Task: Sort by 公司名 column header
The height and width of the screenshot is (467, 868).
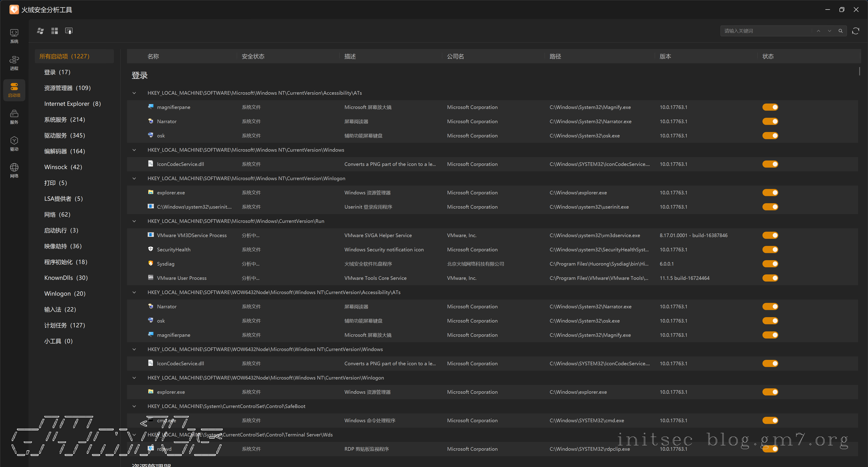Action: click(x=455, y=56)
